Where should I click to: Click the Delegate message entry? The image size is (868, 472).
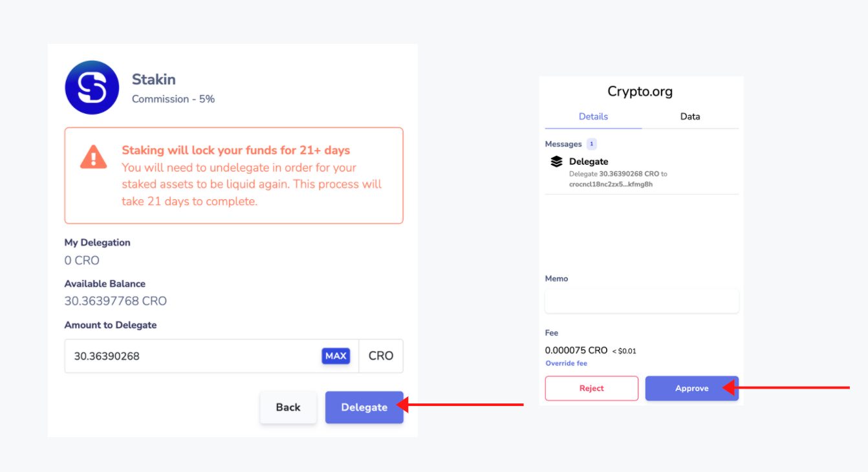click(642, 173)
